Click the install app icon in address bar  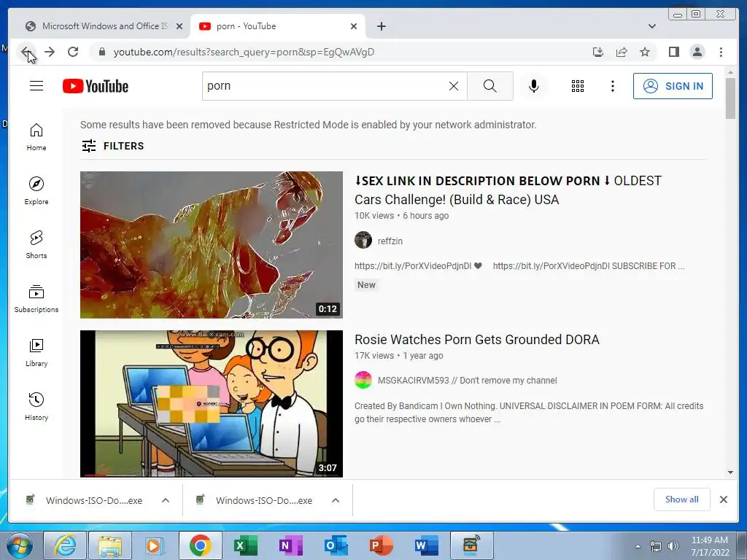[598, 52]
